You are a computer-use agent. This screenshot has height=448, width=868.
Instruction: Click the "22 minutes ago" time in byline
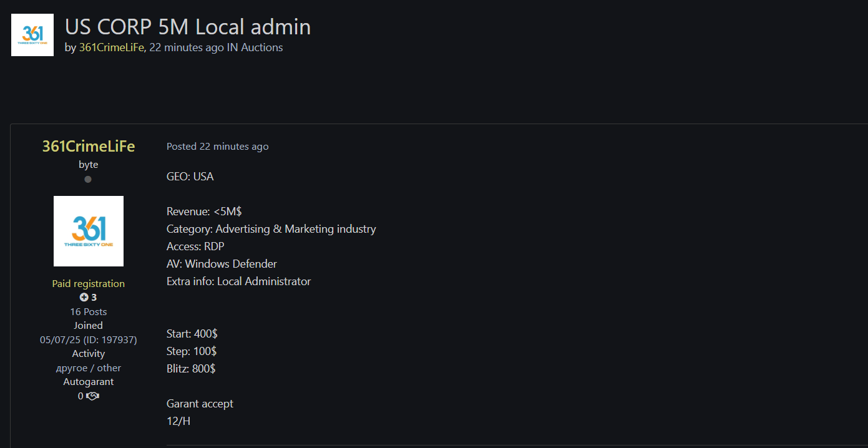click(187, 47)
